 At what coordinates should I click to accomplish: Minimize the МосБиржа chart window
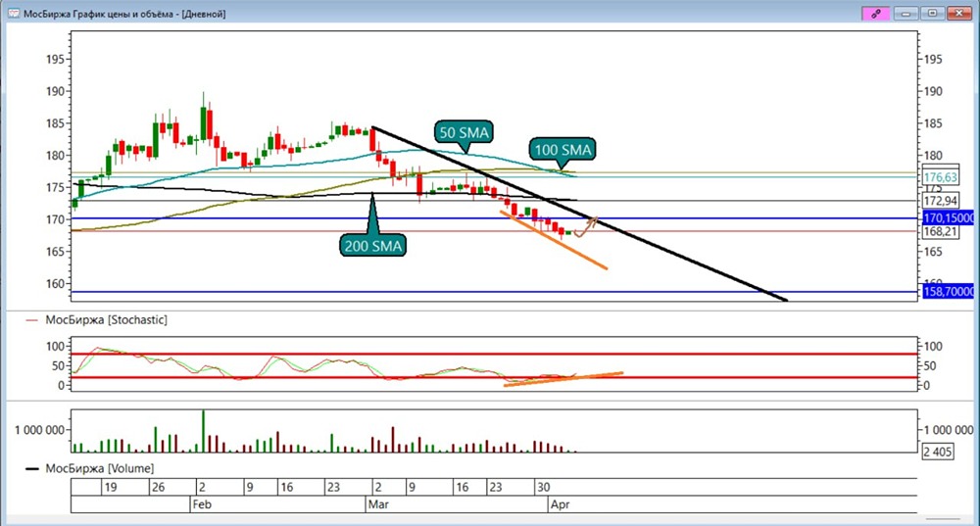tap(906, 13)
